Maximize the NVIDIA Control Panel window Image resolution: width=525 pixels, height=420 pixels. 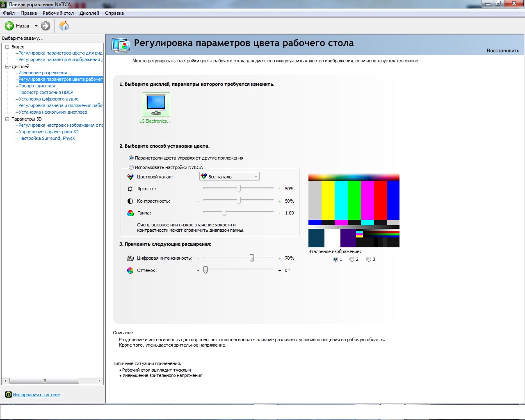click(x=498, y=4)
